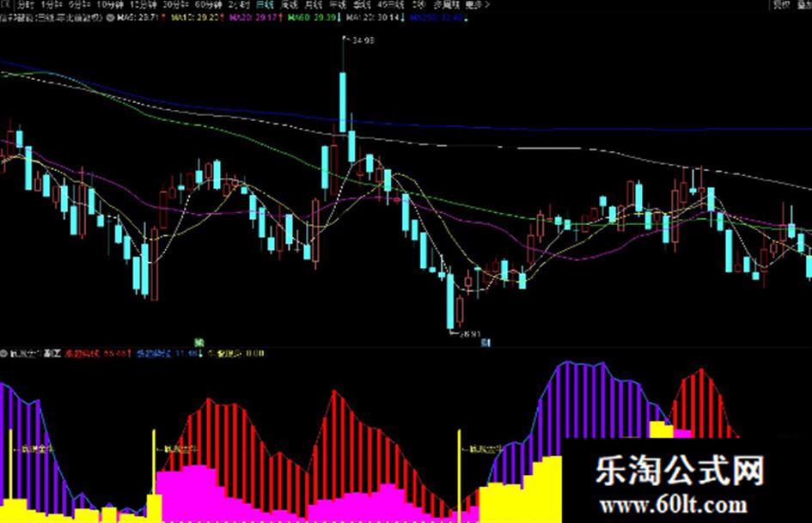Switch to the 年线 yearly tab
Screen dimensions: 812x523
[x=338, y=4]
